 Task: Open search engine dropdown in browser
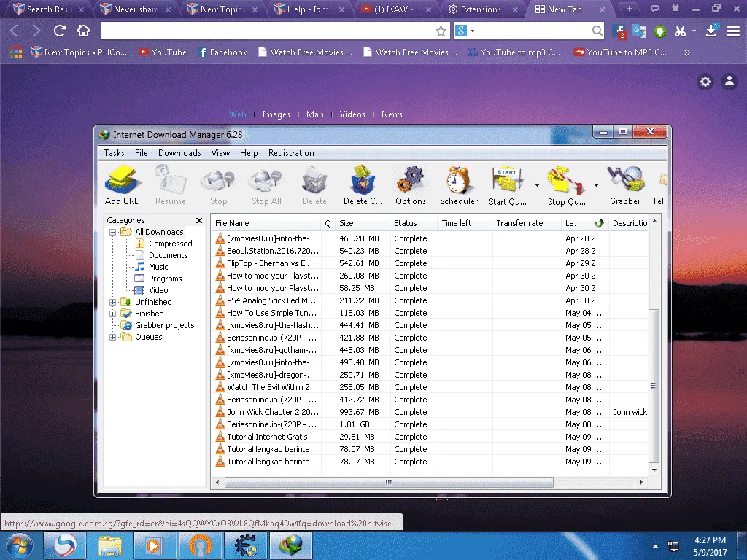(x=473, y=31)
